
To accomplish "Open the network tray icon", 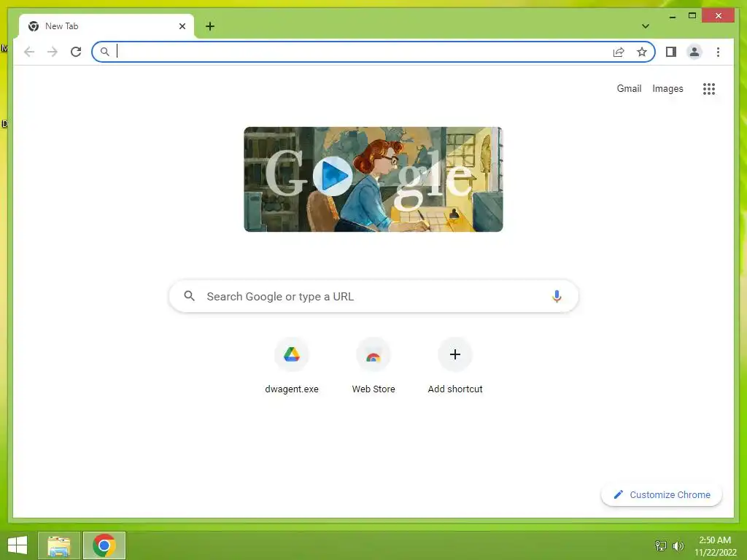I will point(661,545).
